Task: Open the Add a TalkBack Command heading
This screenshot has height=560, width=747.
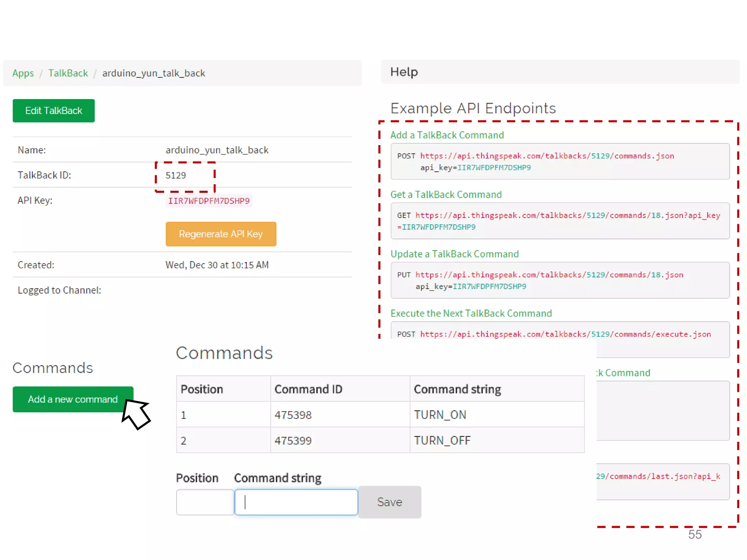Action: click(447, 135)
